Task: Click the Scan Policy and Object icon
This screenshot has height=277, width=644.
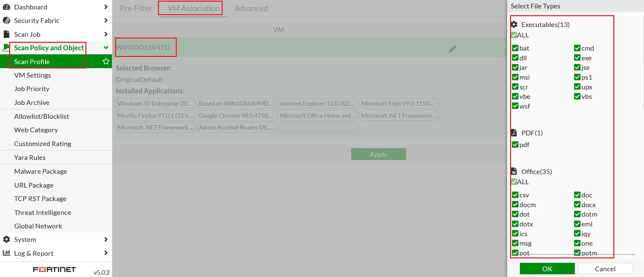Action: point(6,48)
